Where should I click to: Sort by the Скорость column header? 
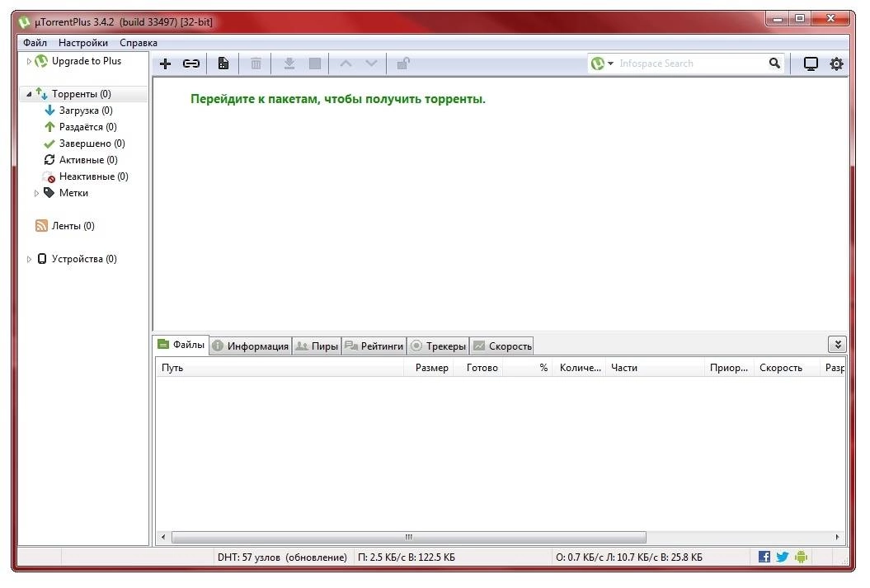(x=787, y=368)
